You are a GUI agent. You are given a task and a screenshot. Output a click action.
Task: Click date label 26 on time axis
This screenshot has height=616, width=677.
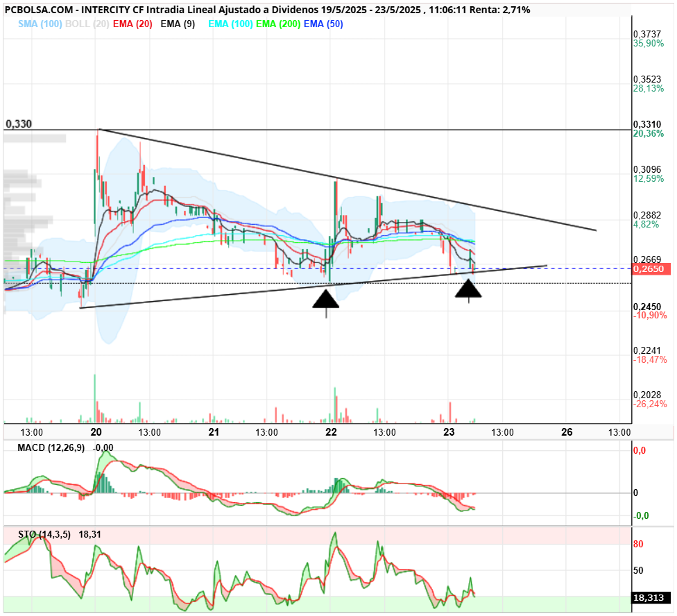[x=567, y=432]
